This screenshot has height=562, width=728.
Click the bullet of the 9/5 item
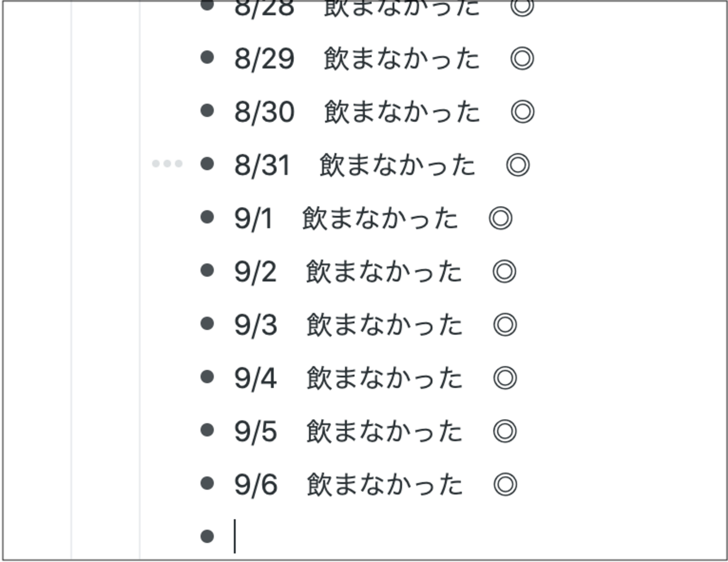[207, 430]
